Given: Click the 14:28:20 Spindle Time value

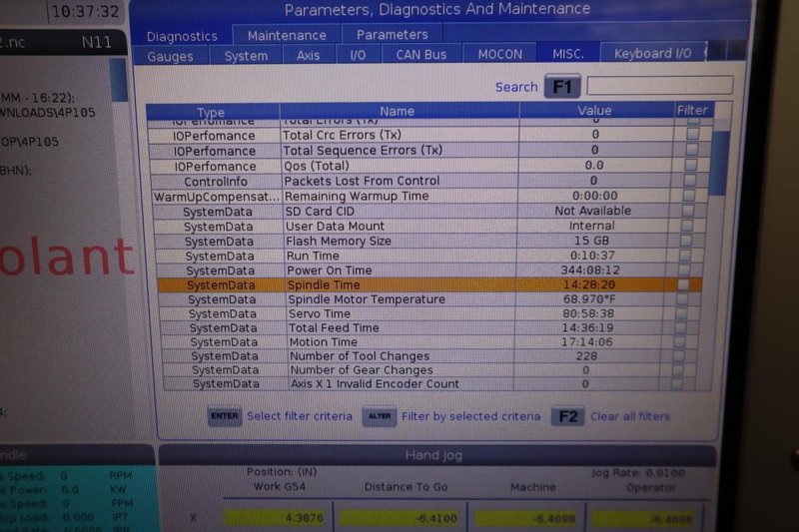Looking at the screenshot, I should (x=589, y=284).
